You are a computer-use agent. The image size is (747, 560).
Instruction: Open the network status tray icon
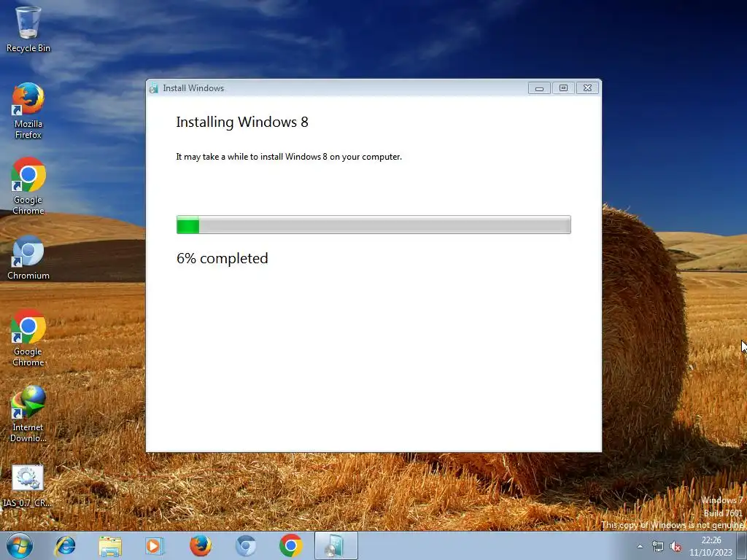657,547
